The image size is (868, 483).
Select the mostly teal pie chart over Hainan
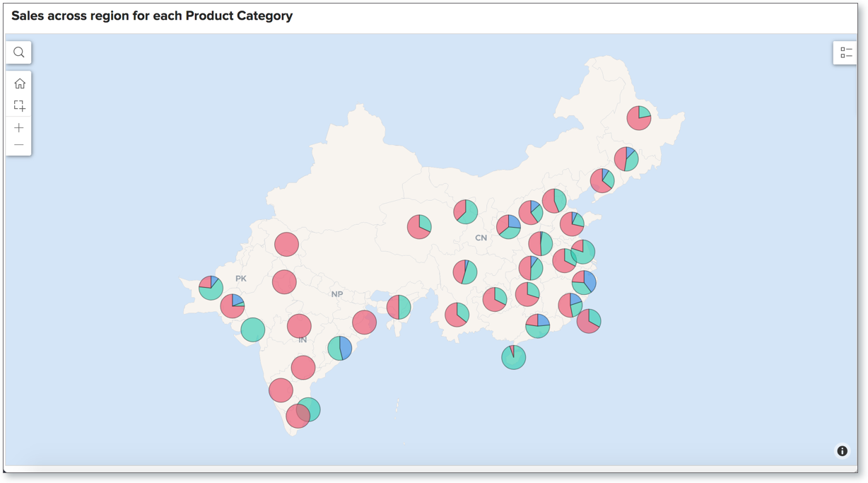(x=514, y=357)
